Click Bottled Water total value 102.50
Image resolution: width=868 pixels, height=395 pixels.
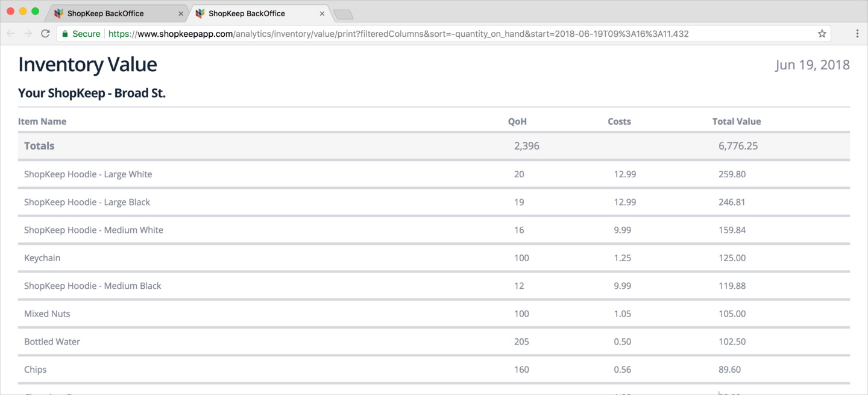[x=732, y=341]
